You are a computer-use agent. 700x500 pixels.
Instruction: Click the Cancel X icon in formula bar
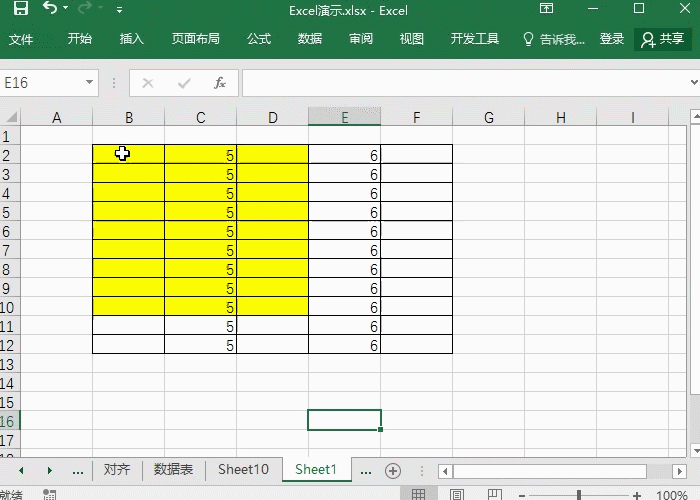[x=148, y=83]
